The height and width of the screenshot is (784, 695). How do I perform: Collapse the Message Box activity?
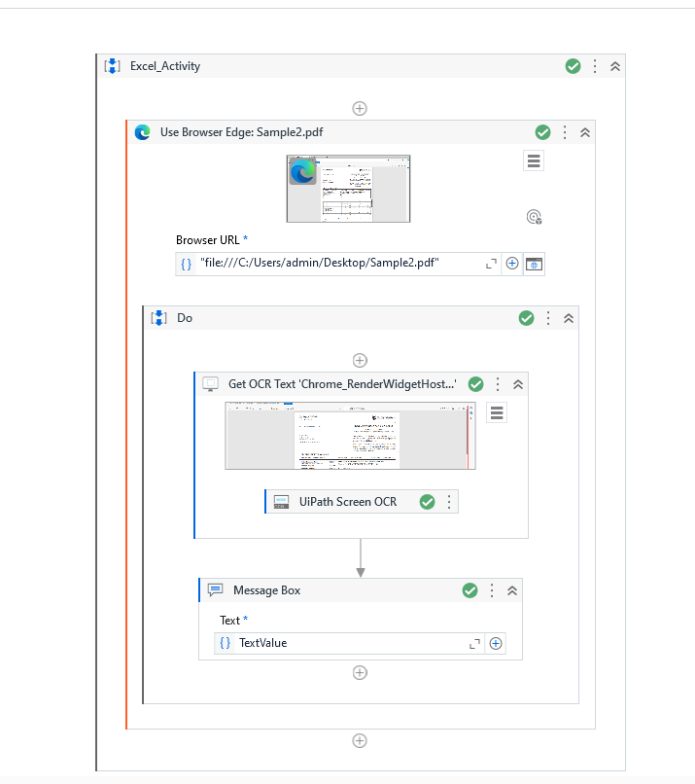512,590
